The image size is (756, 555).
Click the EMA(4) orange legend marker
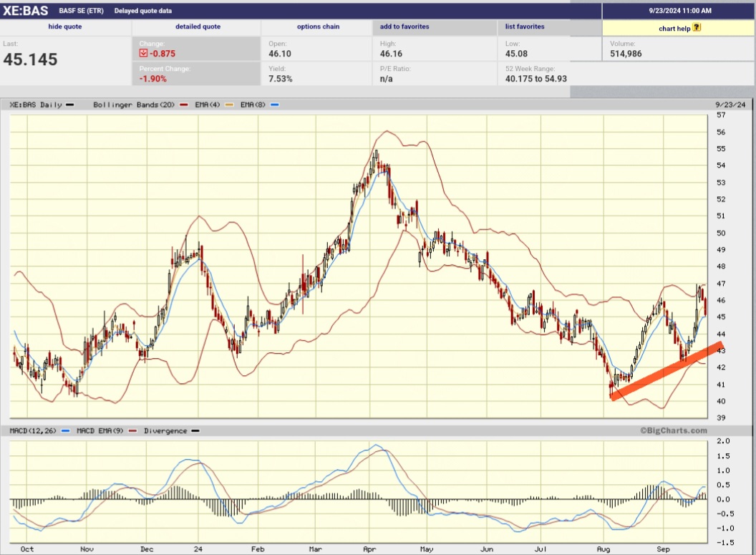(x=228, y=104)
